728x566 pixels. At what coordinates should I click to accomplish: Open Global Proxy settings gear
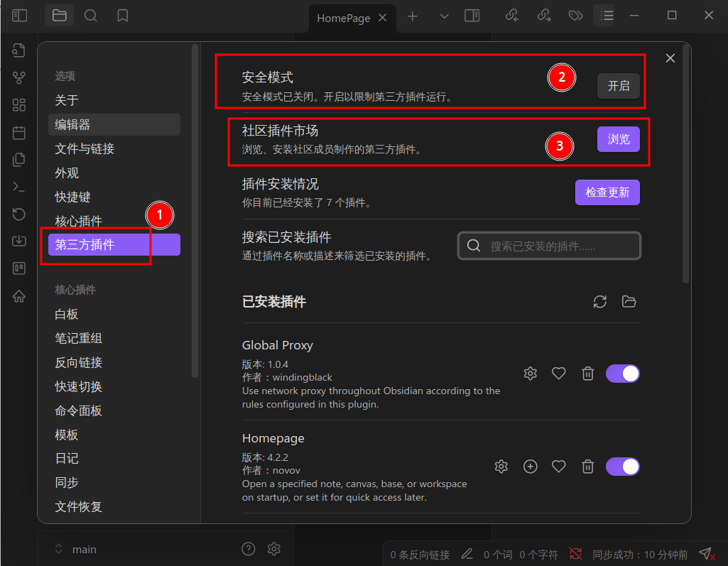(x=531, y=374)
